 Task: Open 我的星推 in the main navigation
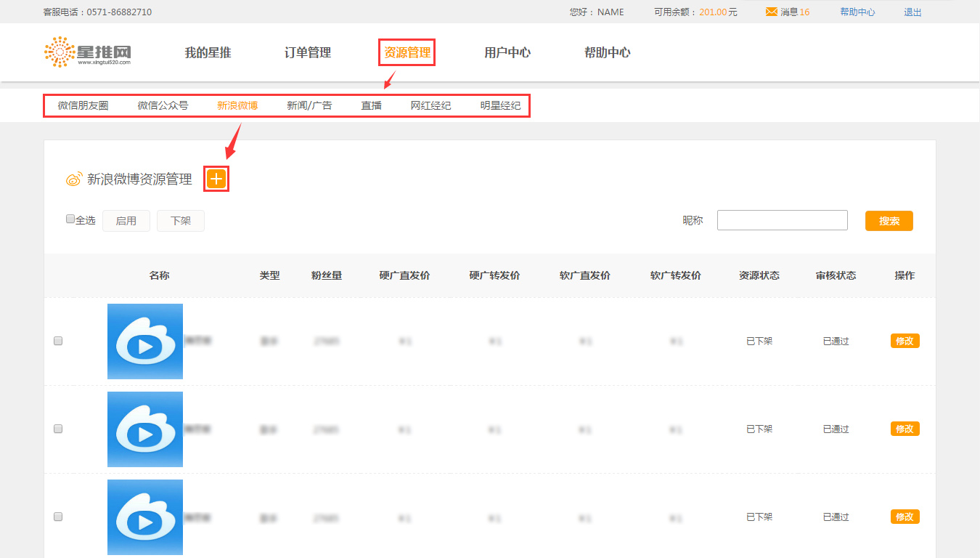pos(208,52)
